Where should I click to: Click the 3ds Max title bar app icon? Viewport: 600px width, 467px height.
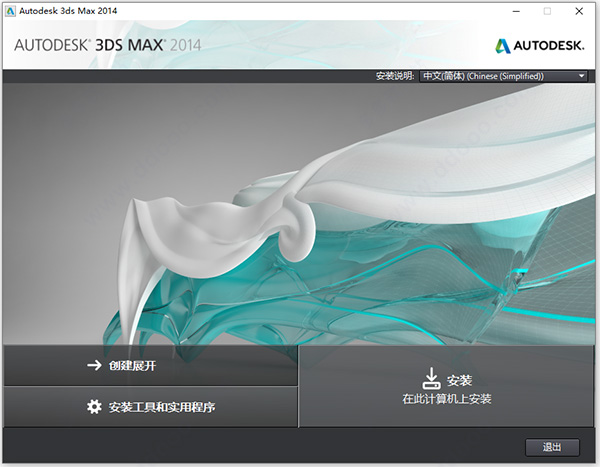coord(10,11)
